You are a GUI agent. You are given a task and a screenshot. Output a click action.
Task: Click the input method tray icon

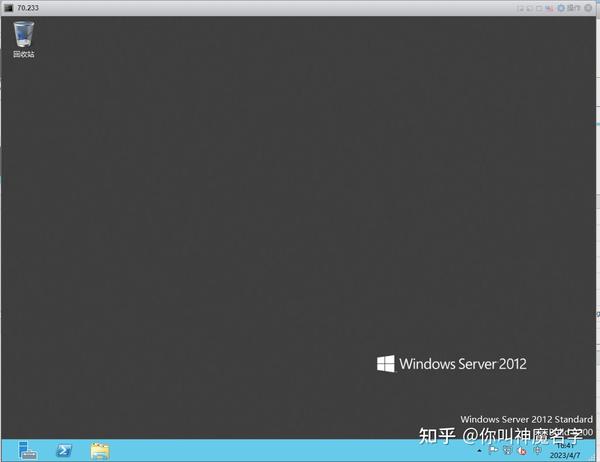[537, 451]
